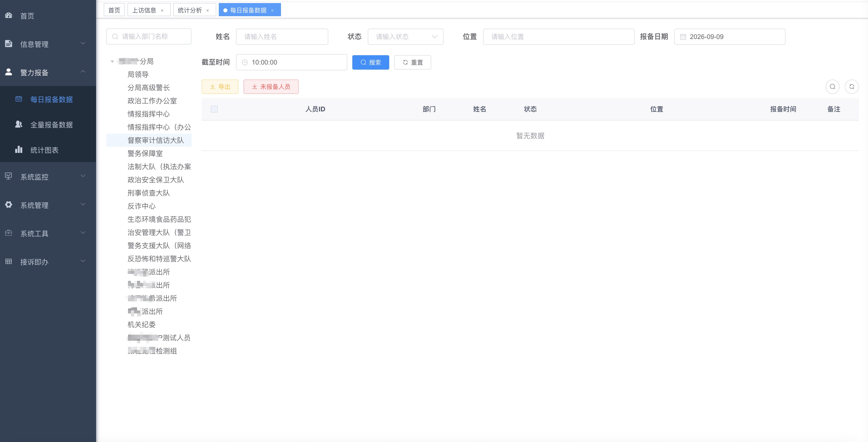Open the 截至时间 time picker field
Viewport: 868px width, 442px height.
pyautogui.click(x=291, y=62)
